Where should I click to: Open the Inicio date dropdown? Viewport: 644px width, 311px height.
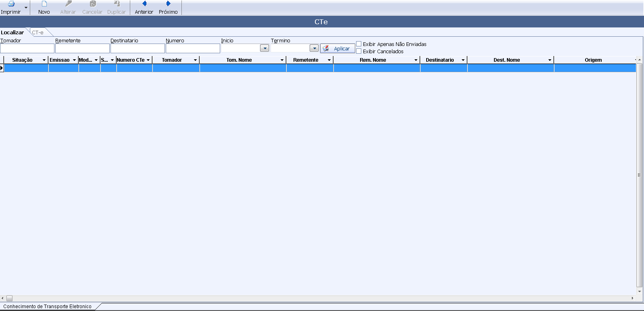click(265, 48)
